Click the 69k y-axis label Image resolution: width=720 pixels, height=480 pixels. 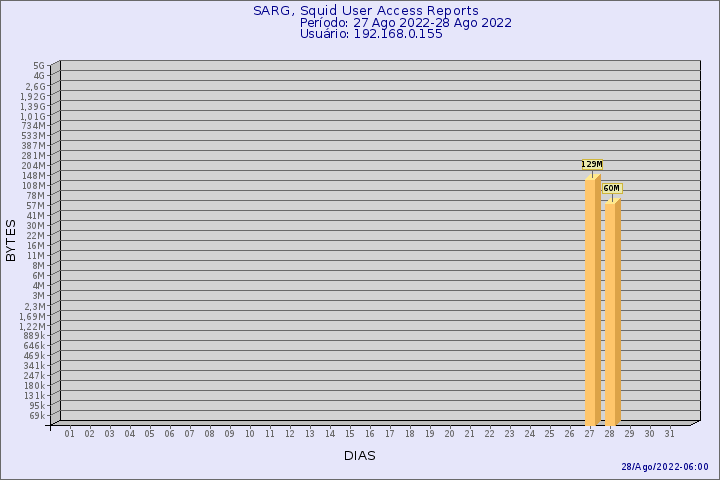(x=37, y=416)
